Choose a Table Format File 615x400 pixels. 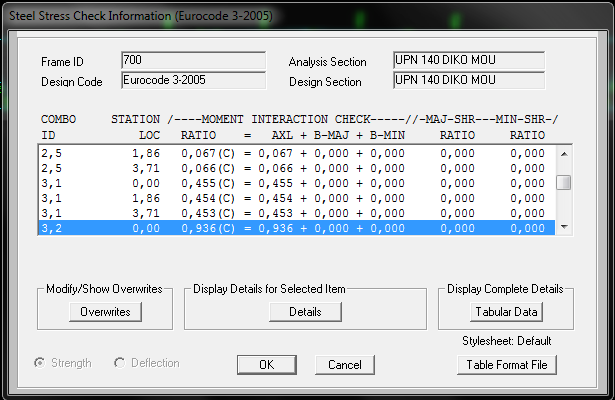507,365
